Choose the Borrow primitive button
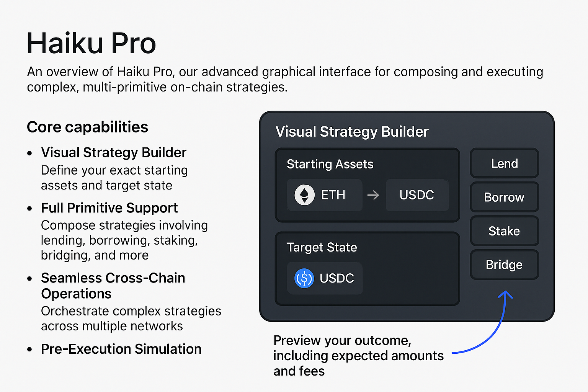This screenshot has width=588, height=392. (x=504, y=197)
